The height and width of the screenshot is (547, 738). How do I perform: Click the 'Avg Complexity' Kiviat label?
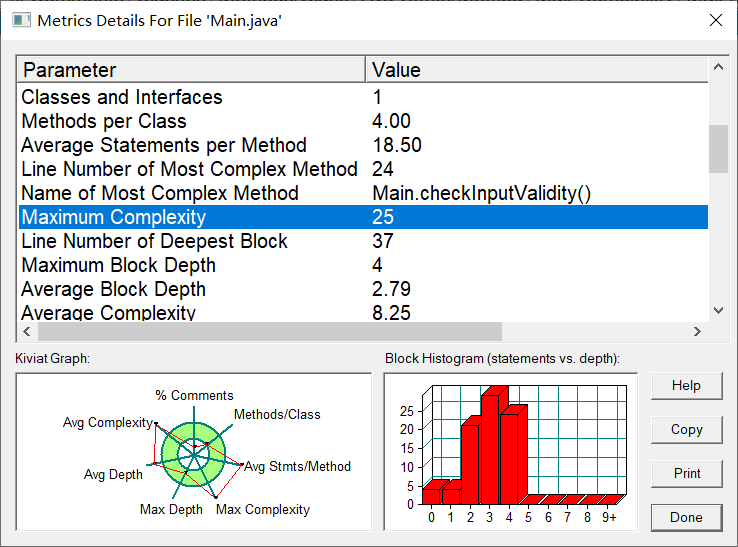click(x=108, y=423)
